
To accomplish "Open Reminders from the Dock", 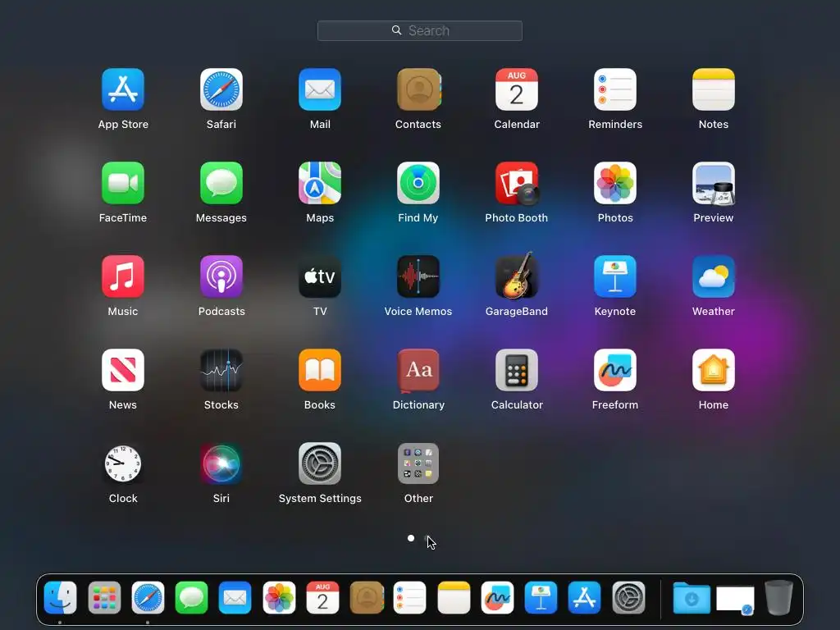I will point(410,597).
